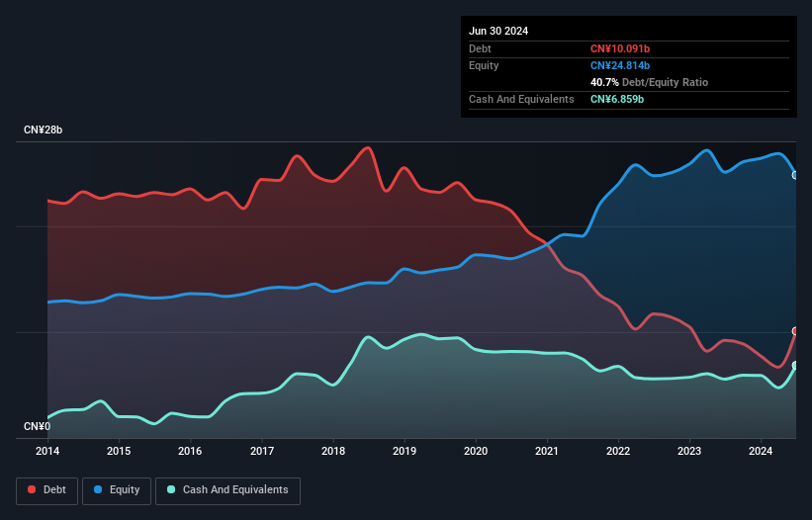Click the red Debt legend dot
Screen dimensions: 812x520
pyautogui.click(x=32, y=489)
